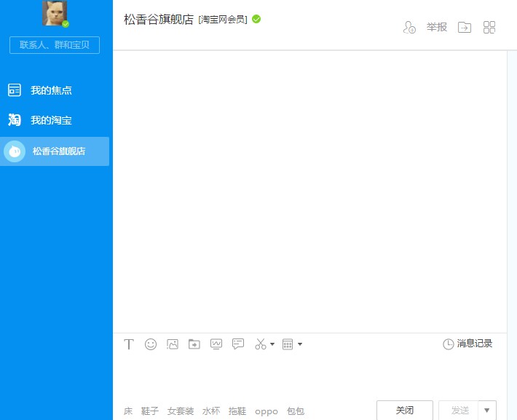Click the 松香谷旗舰店 title in chat header
The width and height of the screenshot is (517, 420).
click(x=159, y=20)
